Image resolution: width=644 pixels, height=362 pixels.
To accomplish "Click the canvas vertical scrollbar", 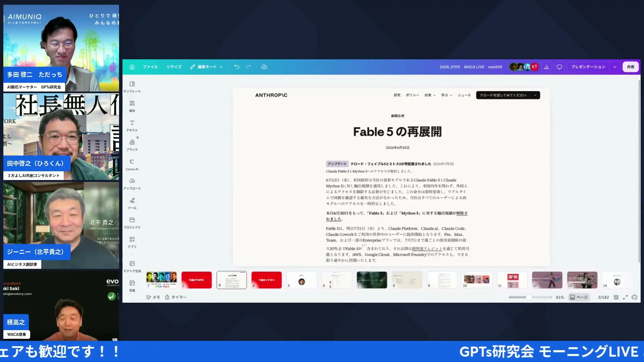I will 639,171.
